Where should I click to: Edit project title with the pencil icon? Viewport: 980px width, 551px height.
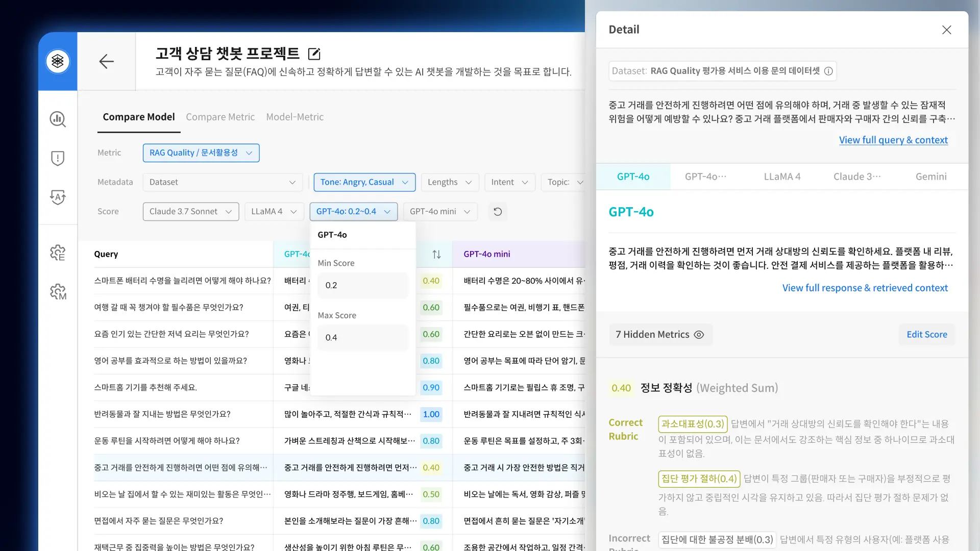click(314, 54)
